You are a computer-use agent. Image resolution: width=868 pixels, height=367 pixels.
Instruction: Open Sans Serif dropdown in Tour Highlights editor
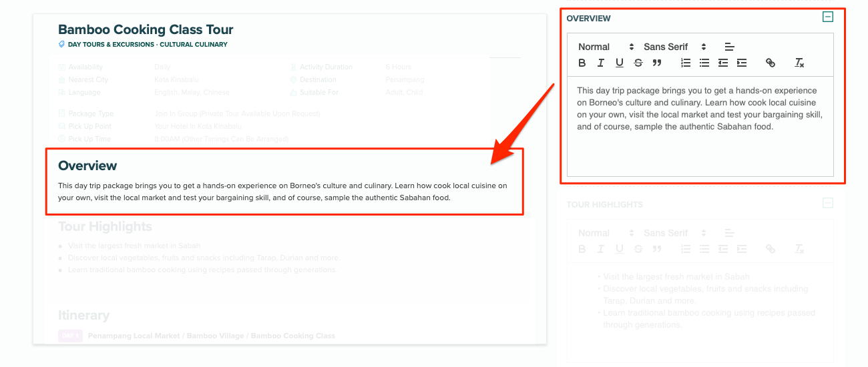coord(674,233)
